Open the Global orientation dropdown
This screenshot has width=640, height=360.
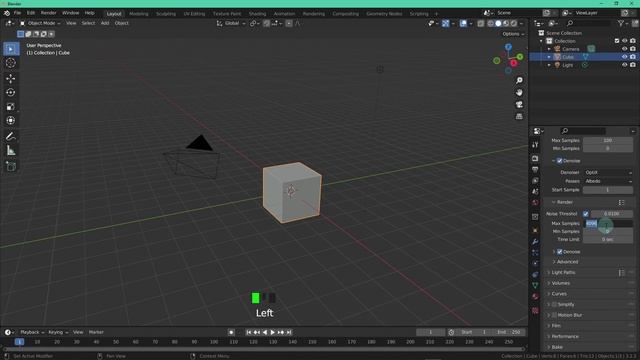tap(231, 23)
